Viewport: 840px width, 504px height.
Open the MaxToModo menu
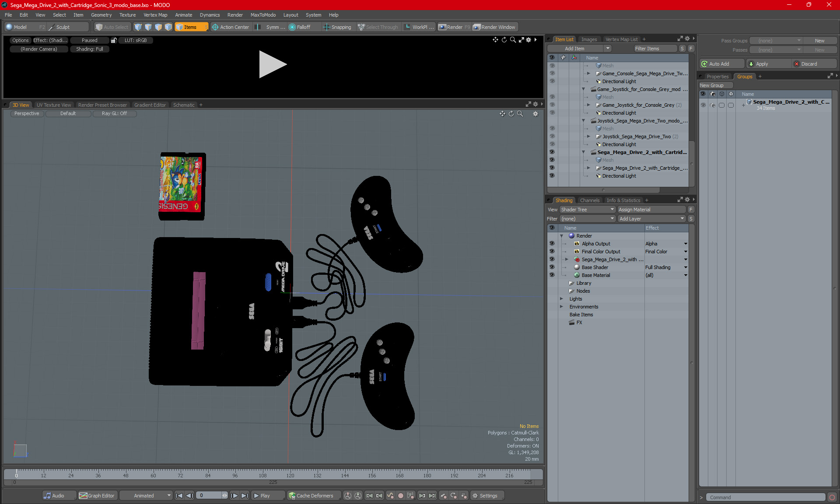click(263, 15)
